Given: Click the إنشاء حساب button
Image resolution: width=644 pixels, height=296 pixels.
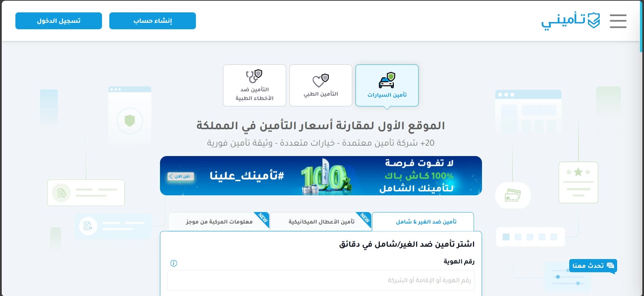Looking at the screenshot, I should (153, 21).
